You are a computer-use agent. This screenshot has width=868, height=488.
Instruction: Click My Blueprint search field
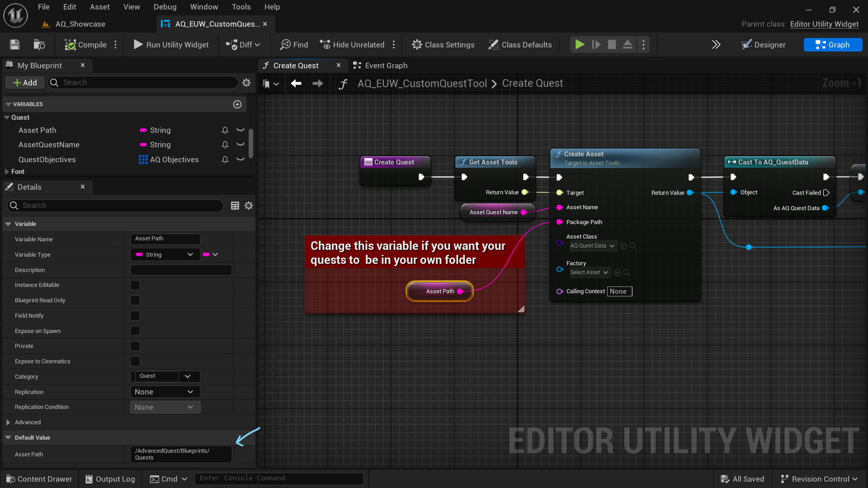pos(144,83)
